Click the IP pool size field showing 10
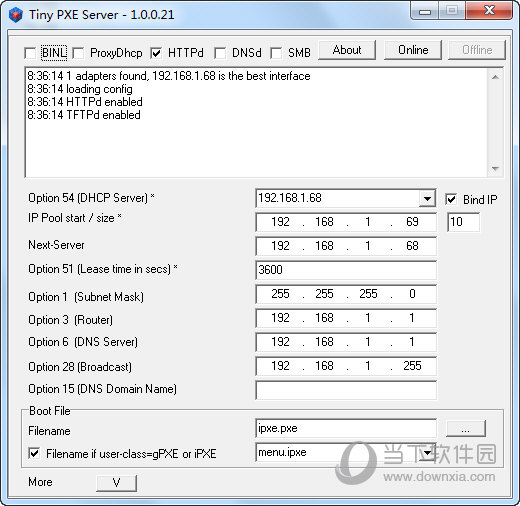The width and height of the screenshot is (520, 506). pyautogui.click(x=463, y=222)
